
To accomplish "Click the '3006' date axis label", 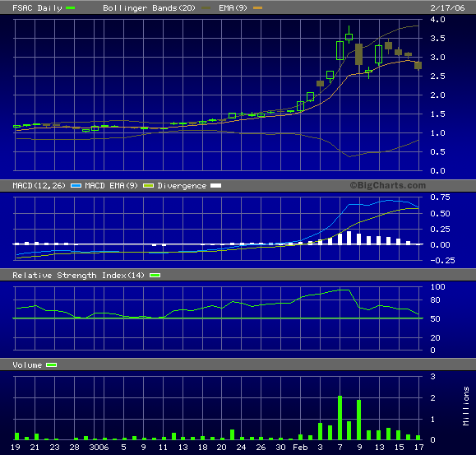I will [99, 448].
